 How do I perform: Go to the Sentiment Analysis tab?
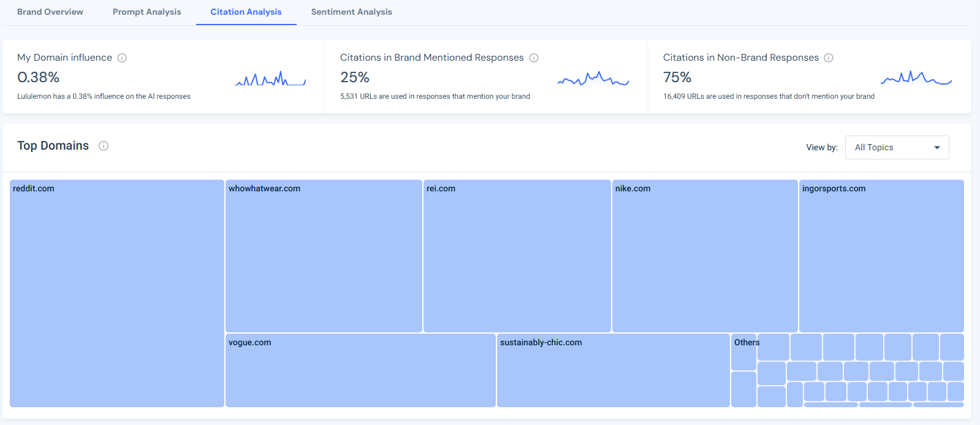(352, 12)
